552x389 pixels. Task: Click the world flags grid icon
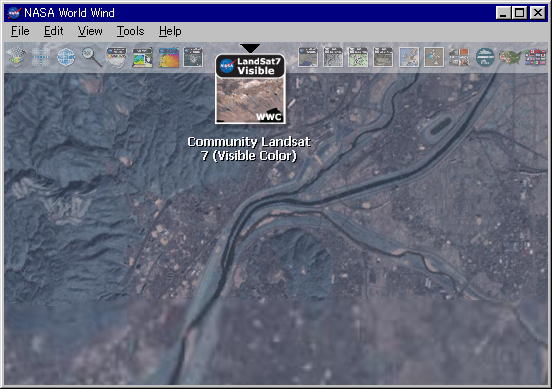(535, 57)
